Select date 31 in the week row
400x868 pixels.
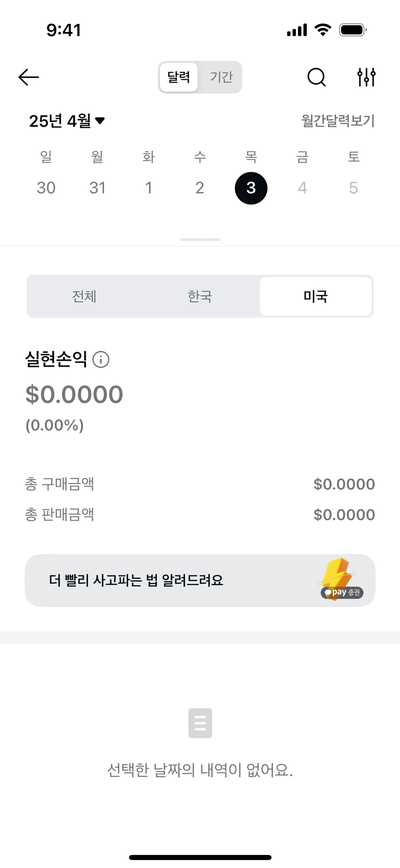click(x=97, y=188)
